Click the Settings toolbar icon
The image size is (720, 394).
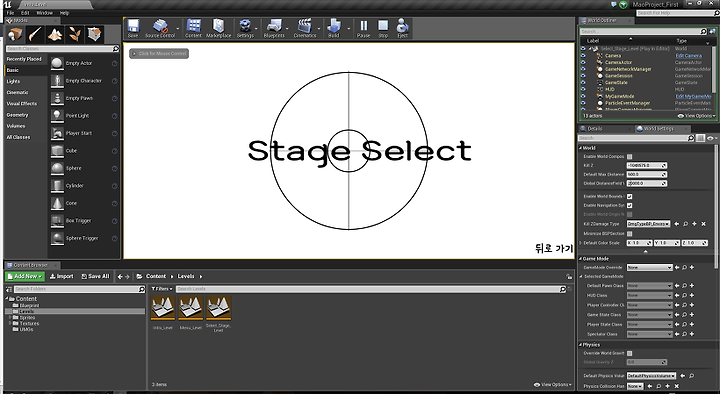point(245,28)
